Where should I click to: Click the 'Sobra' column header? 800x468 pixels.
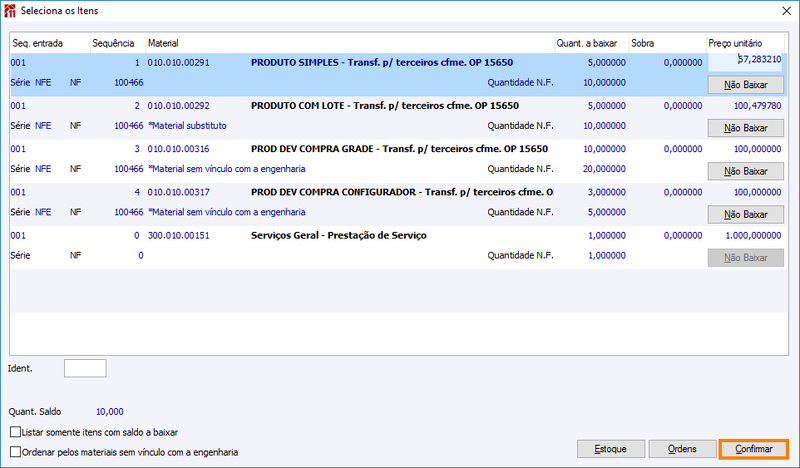point(667,43)
